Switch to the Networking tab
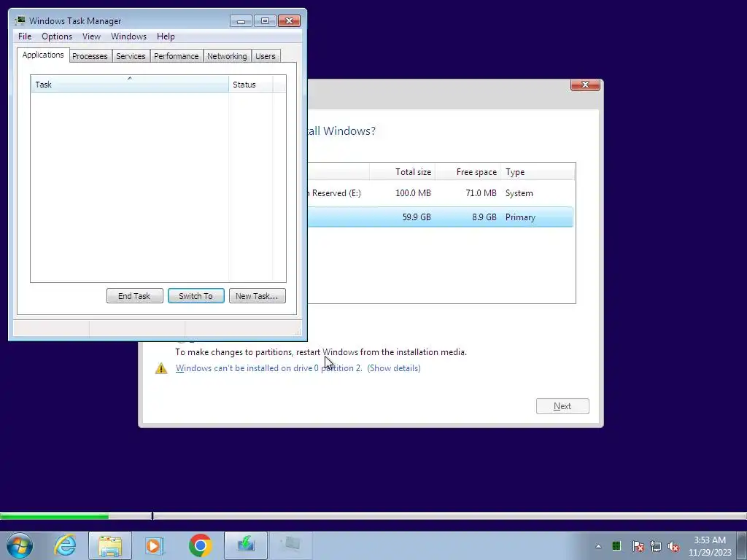 click(227, 56)
